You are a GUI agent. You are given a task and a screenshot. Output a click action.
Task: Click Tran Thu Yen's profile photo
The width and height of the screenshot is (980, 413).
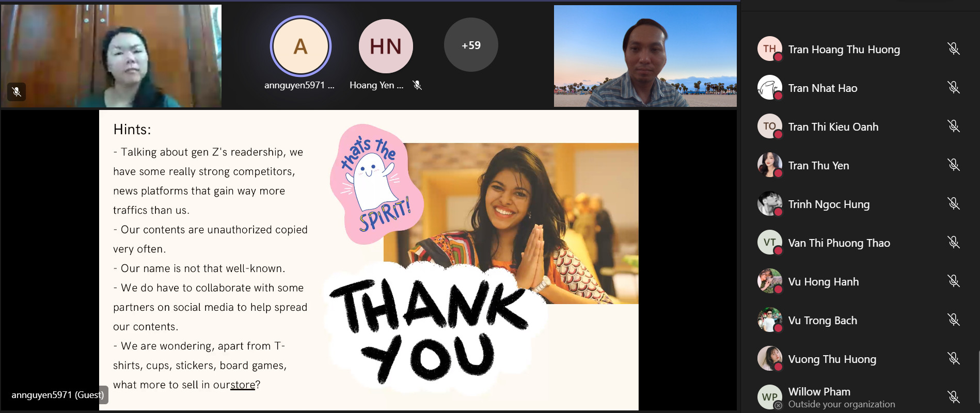click(769, 165)
